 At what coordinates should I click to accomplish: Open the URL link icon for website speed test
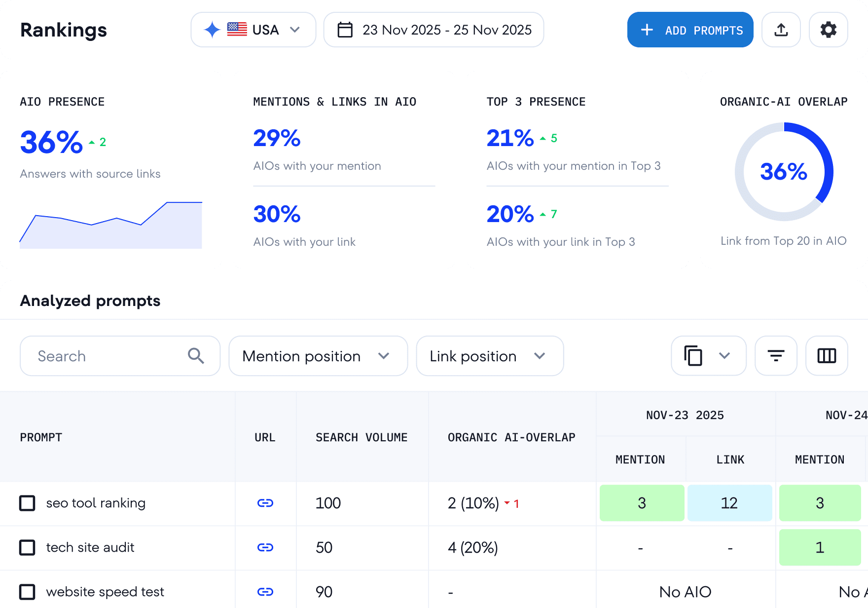(x=266, y=591)
